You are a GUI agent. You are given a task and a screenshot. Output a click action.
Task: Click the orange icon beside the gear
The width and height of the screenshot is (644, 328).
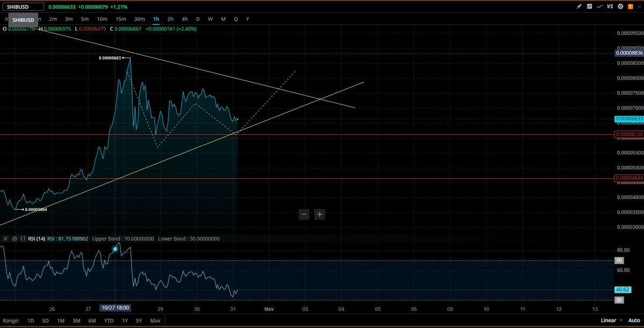630,7
